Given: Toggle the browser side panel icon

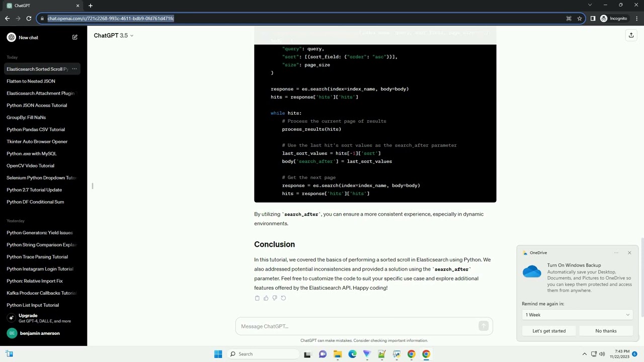Looking at the screenshot, I should (593, 19).
